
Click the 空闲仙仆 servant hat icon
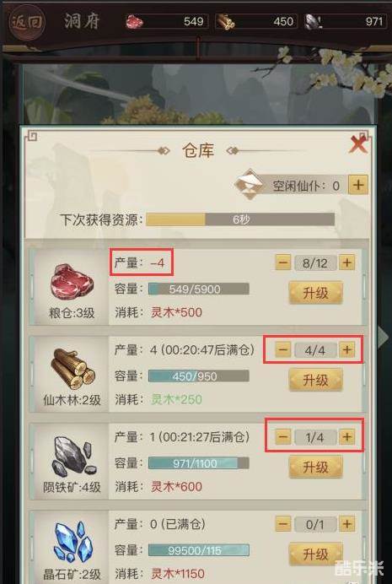point(250,184)
